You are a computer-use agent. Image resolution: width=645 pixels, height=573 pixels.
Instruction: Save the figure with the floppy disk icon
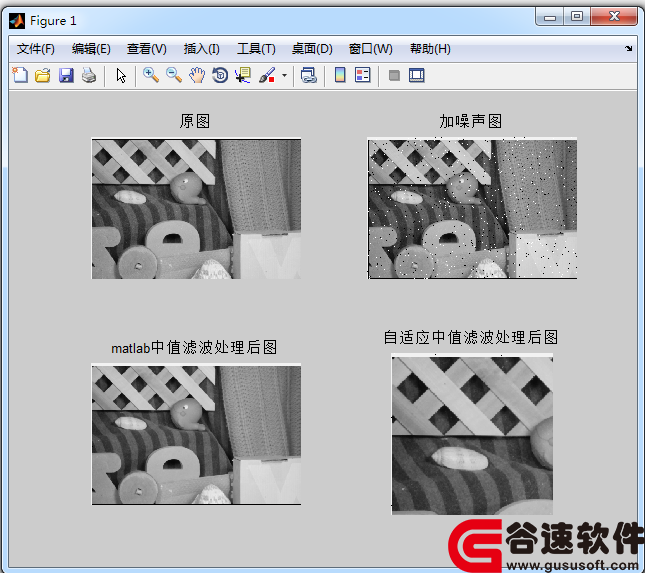pyautogui.click(x=66, y=75)
